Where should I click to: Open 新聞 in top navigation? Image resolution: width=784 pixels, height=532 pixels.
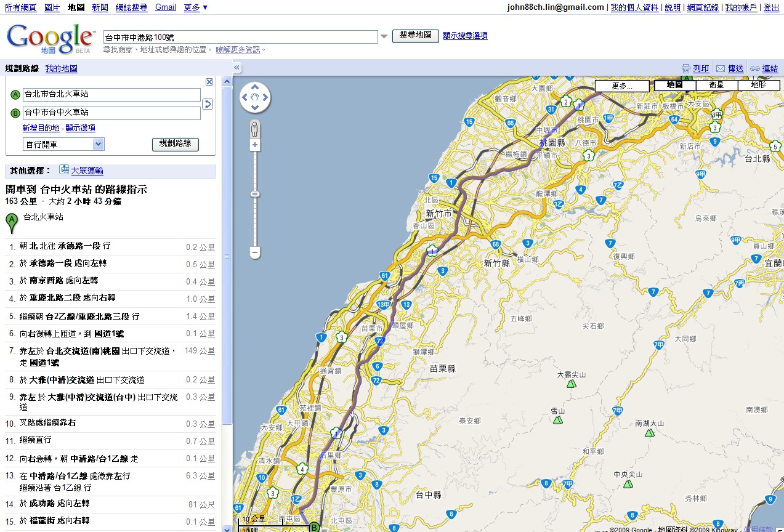click(x=100, y=7)
